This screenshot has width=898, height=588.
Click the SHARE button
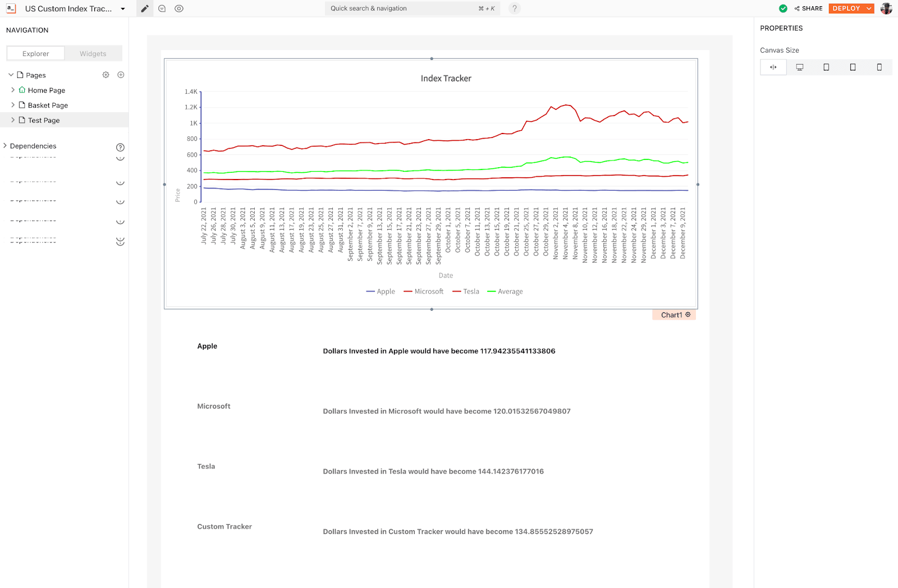(808, 8)
